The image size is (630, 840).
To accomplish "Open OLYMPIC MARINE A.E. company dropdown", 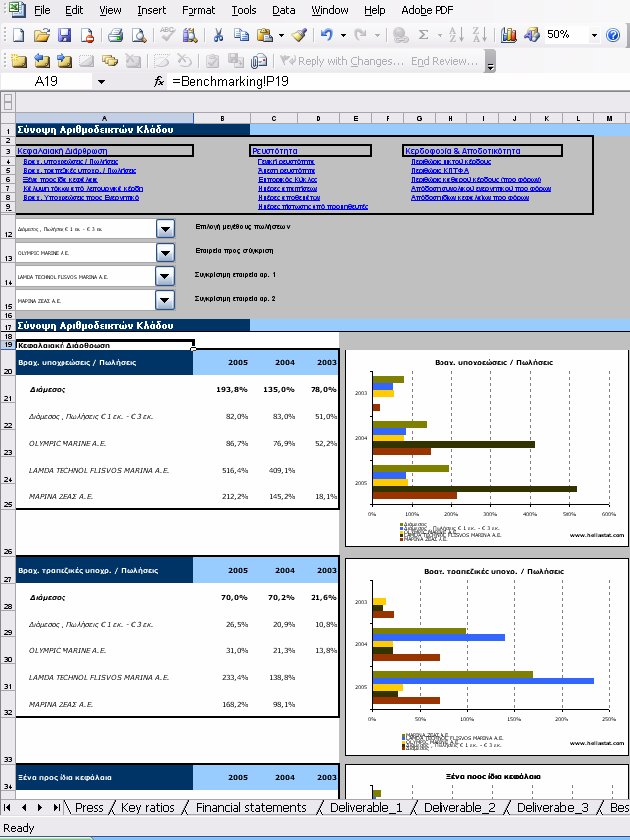I will tap(165, 253).
